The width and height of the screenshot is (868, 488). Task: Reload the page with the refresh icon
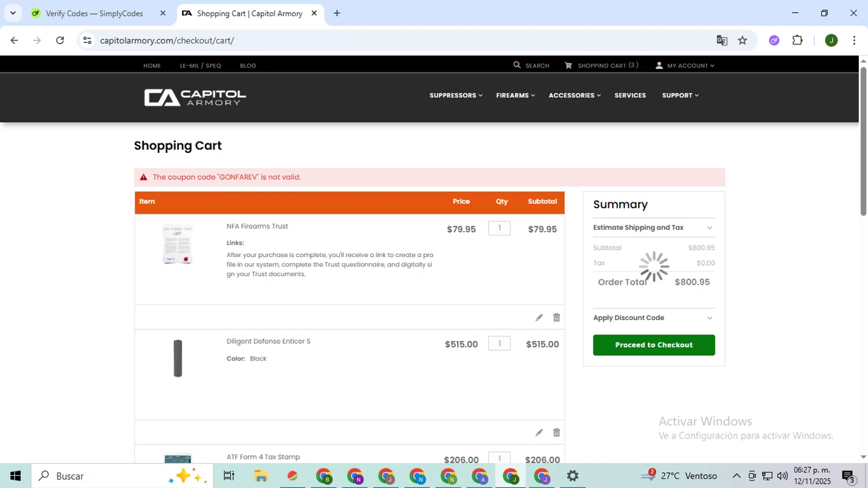(60, 41)
